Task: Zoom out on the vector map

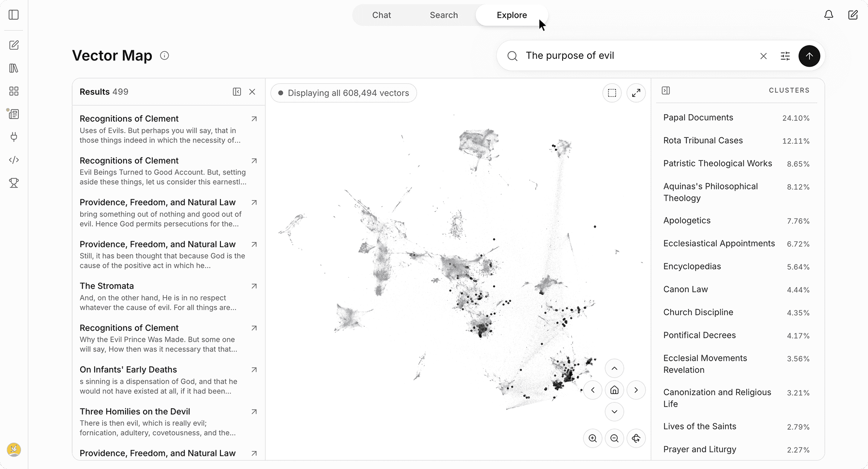Action: 614,439
